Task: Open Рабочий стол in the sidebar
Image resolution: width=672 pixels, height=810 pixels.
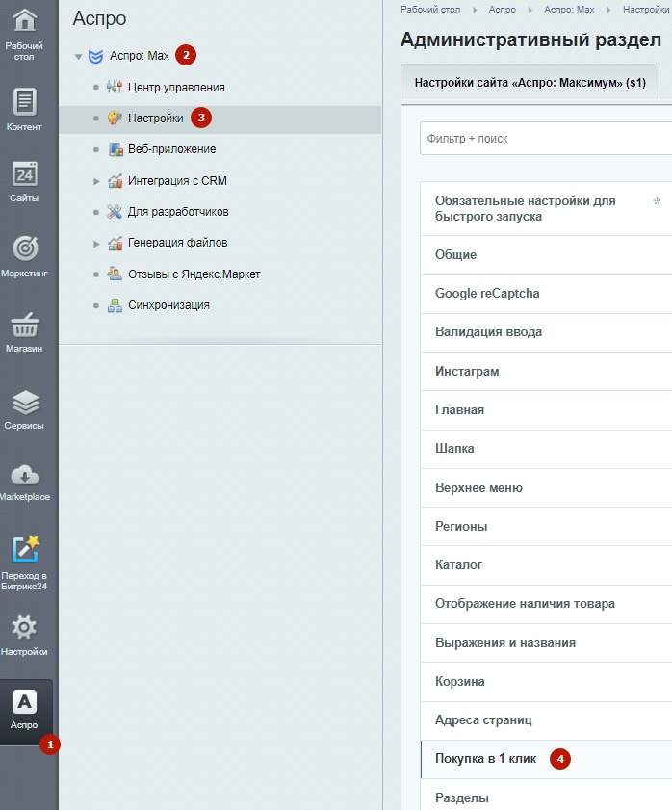Action: click(24, 35)
